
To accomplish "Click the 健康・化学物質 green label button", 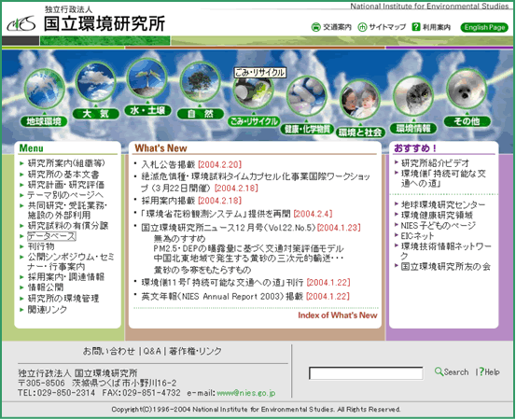I will (307, 129).
